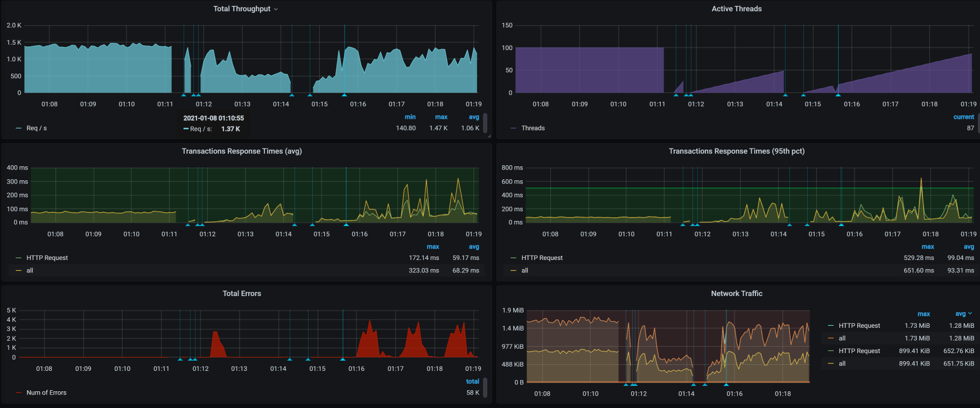Click the resize handle of Total Throughput panel
Screen dimensions: 980x408
(x=489, y=136)
